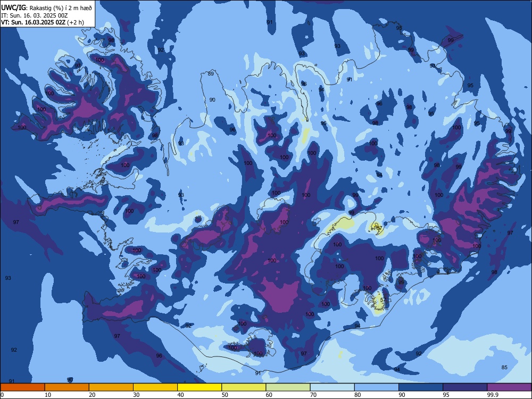Click the '85' humidity value on the map
Image resolution: width=532 pixels, height=399 pixels.
(504, 367)
